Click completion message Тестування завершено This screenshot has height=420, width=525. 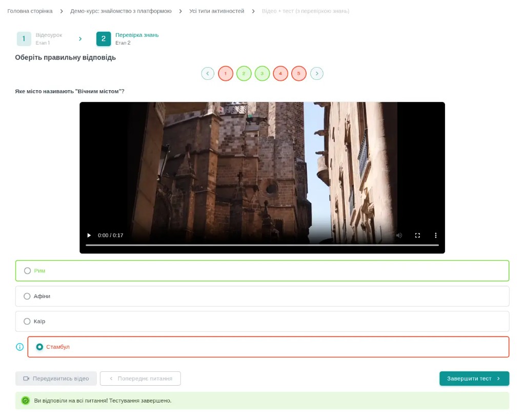point(103,401)
